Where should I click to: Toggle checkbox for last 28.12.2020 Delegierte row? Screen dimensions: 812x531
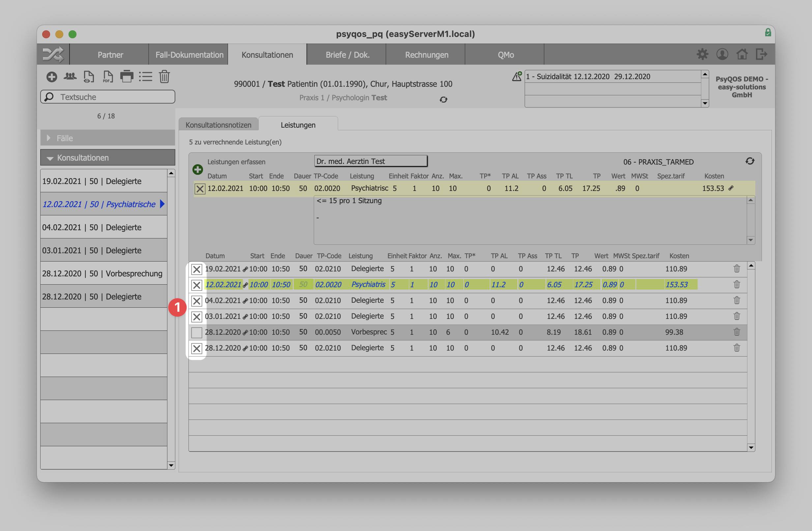click(196, 348)
